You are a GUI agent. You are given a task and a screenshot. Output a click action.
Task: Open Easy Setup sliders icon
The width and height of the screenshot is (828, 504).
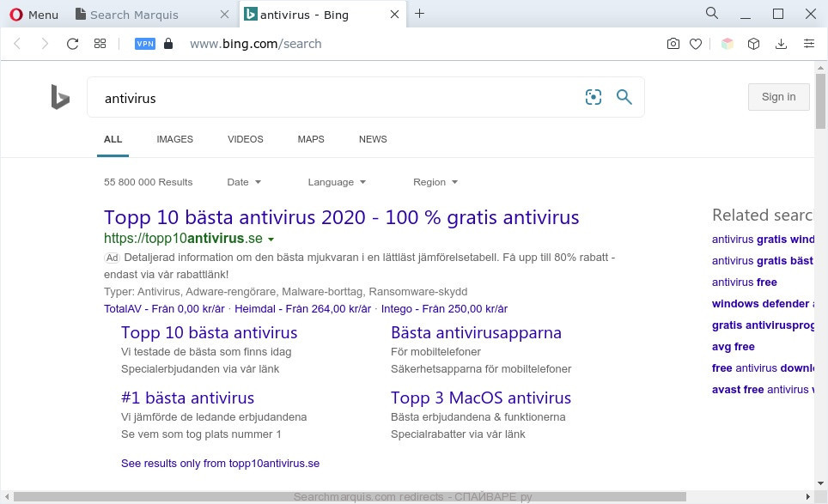pos(809,44)
